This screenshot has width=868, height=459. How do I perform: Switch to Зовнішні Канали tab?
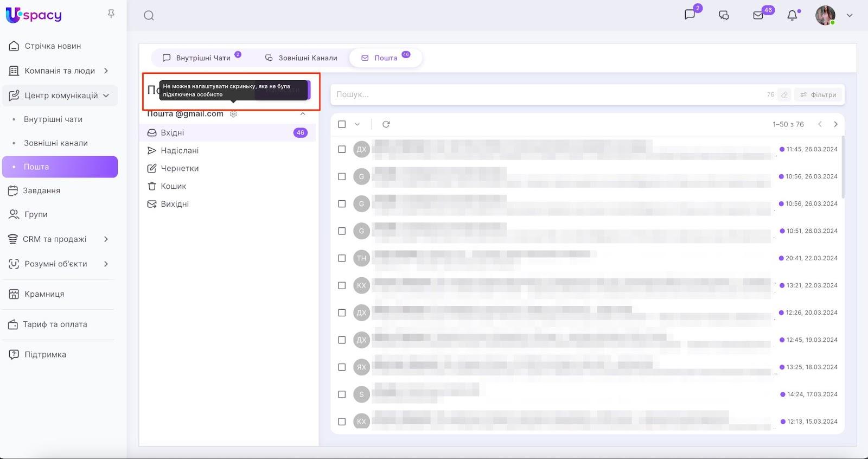click(301, 58)
